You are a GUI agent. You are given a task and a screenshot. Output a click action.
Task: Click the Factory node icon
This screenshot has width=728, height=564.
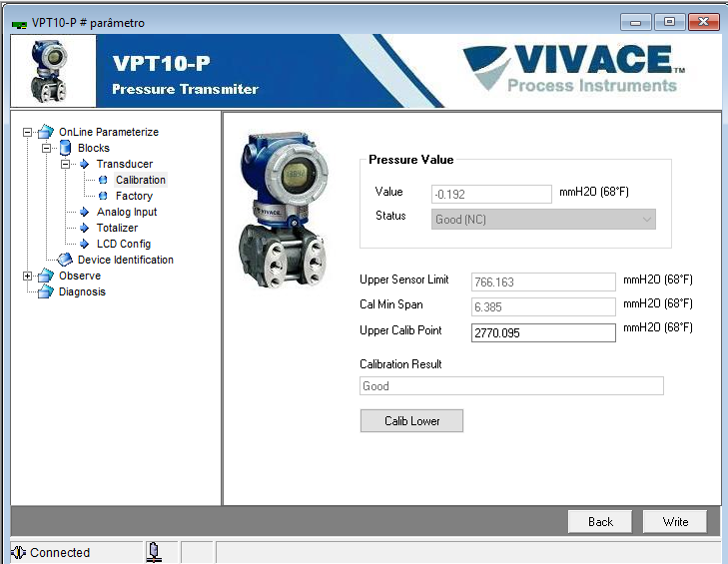point(103,196)
